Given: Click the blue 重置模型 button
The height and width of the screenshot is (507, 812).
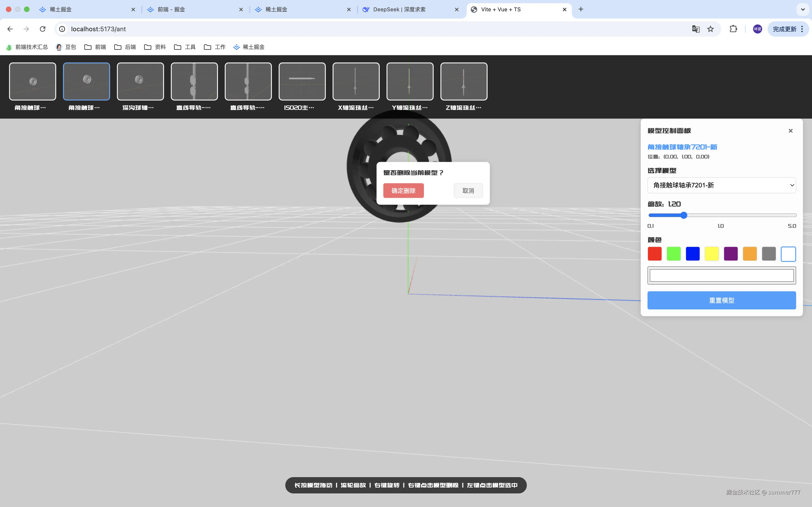Looking at the screenshot, I should [721, 300].
